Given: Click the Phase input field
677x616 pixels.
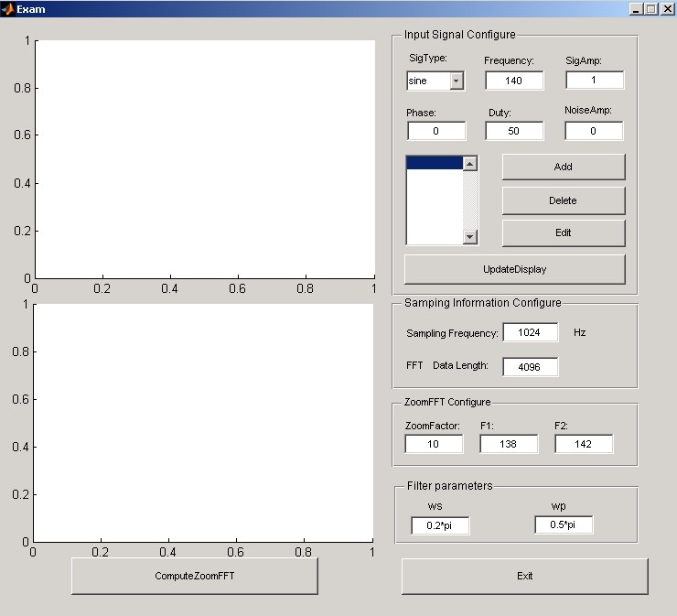Looking at the screenshot, I should pyautogui.click(x=436, y=131).
